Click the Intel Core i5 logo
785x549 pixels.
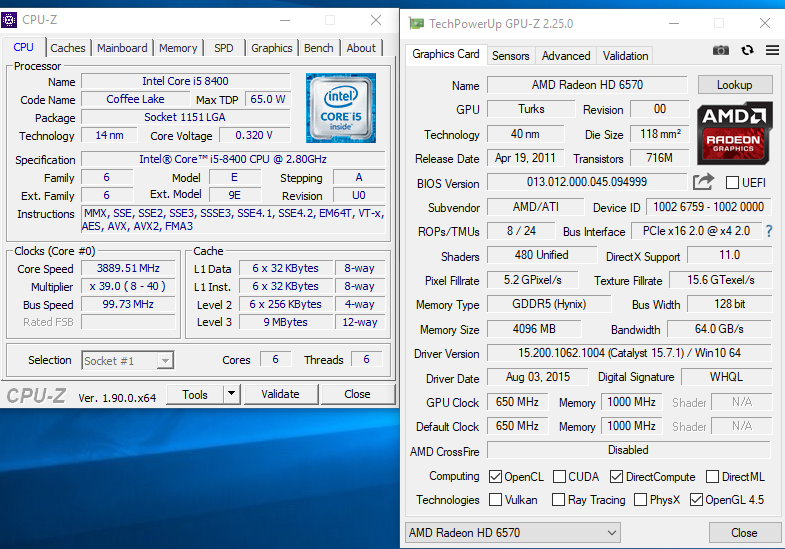(340, 108)
